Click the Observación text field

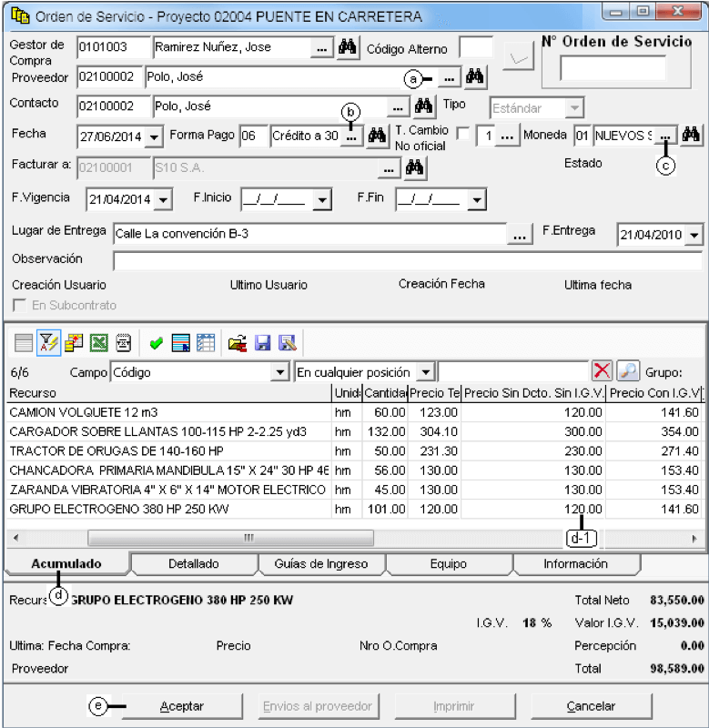pyautogui.click(x=408, y=261)
